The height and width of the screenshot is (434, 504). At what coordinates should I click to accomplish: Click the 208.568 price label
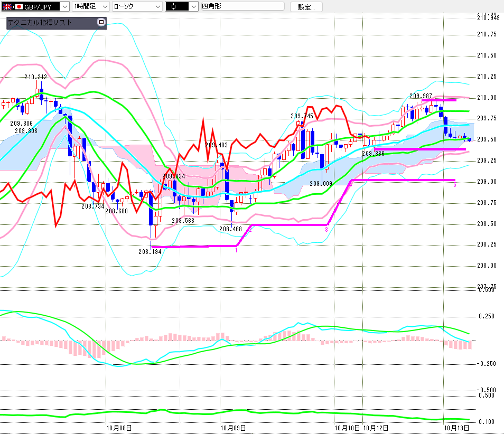(x=183, y=221)
